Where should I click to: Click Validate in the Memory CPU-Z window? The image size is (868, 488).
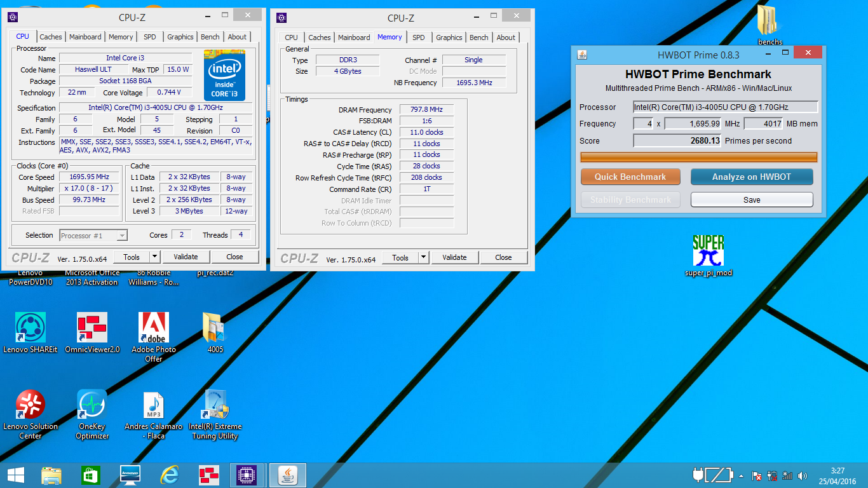coord(454,257)
